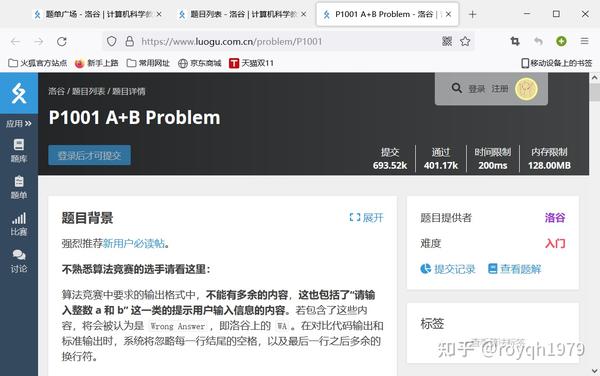Go forward to next page
The image size is (600, 376).
[x=39, y=41]
